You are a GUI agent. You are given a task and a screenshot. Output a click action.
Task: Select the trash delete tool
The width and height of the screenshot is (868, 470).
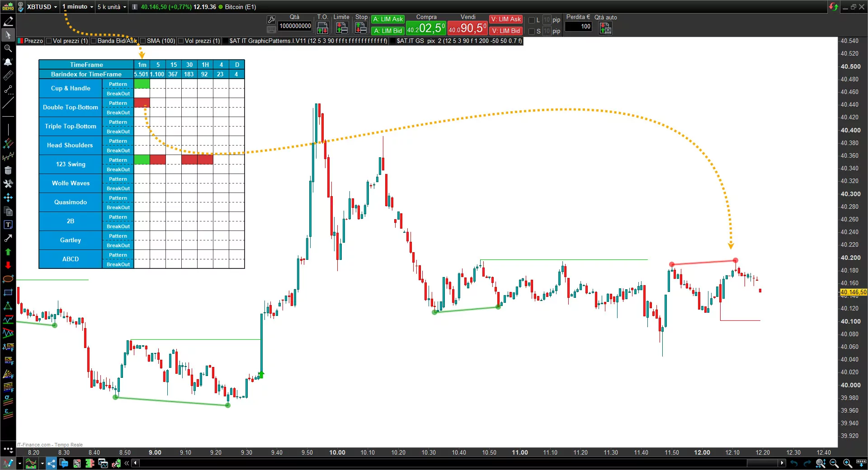[x=8, y=170]
